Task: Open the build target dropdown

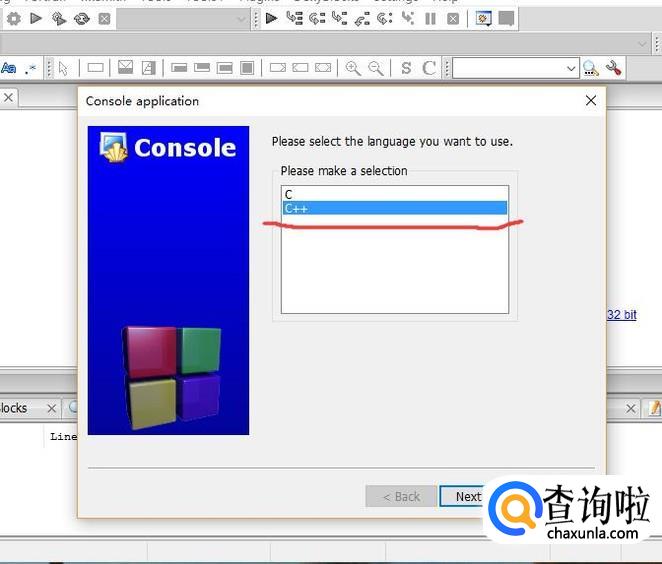Action: 182,19
